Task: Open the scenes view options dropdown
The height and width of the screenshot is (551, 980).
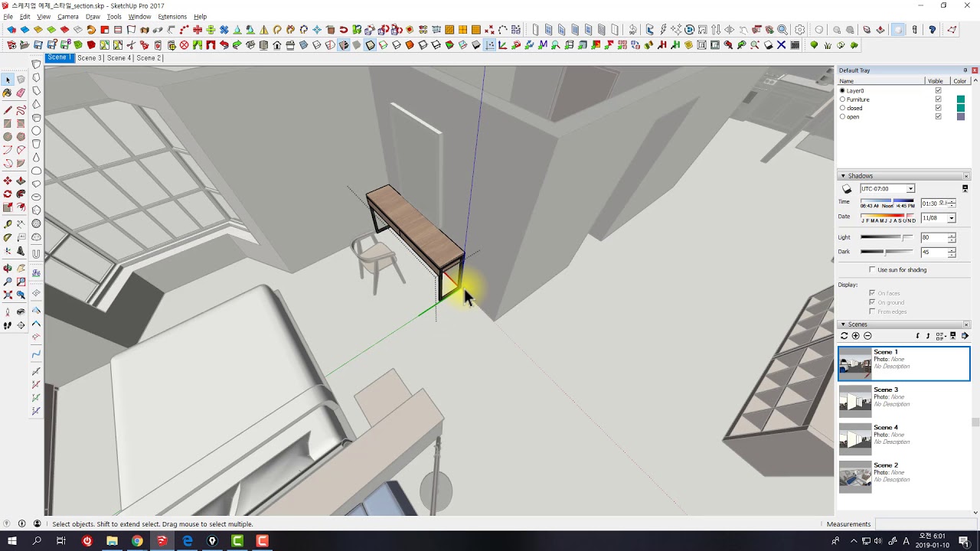Action: [942, 336]
